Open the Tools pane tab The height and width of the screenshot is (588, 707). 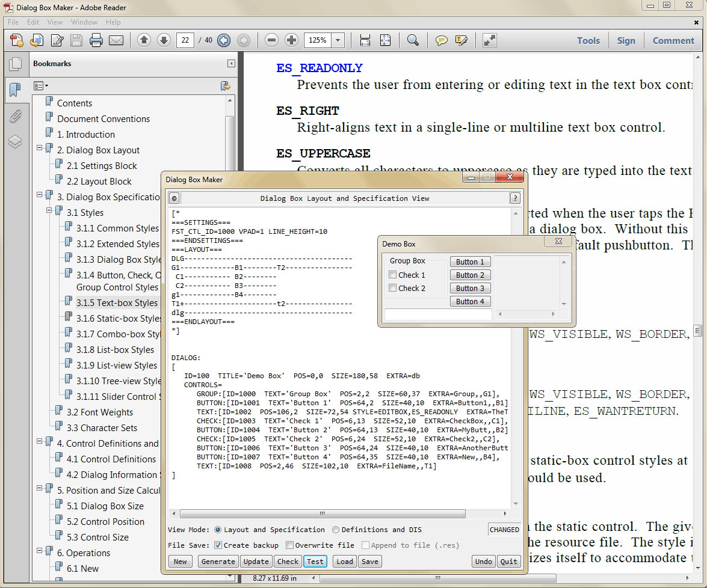tap(588, 41)
